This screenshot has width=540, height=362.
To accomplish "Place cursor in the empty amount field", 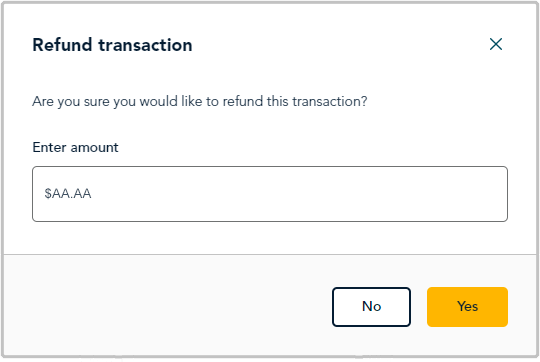I will click(x=270, y=194).
